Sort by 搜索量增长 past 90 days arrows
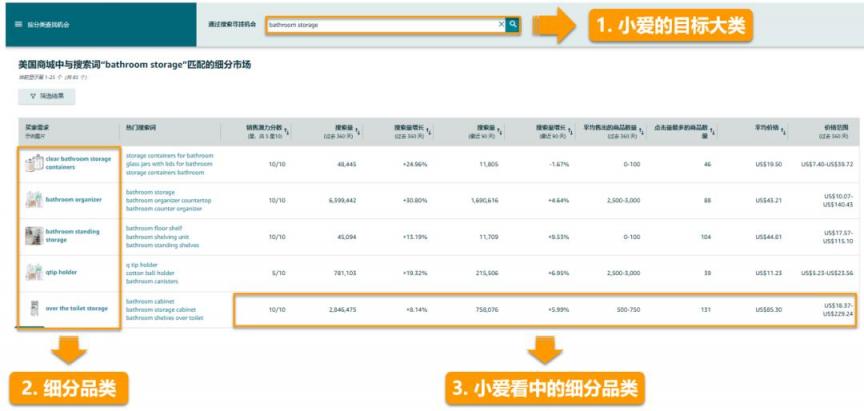Viewport: 864px width, 411px height. click(571, 131)
